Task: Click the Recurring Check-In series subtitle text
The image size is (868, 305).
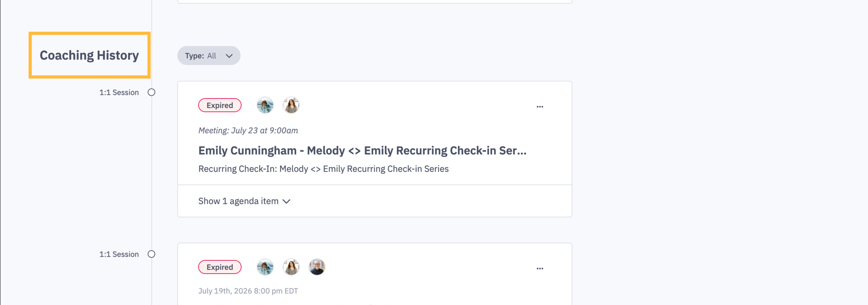Action: pos(324,168)
